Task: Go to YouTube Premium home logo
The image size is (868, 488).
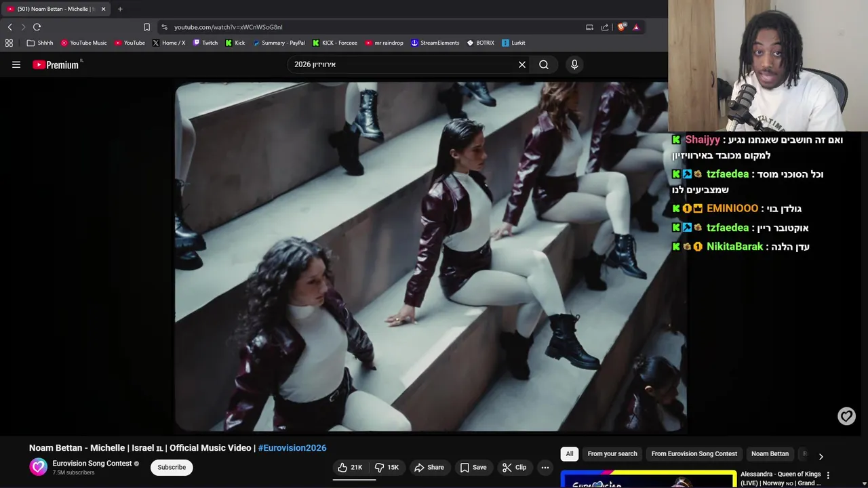Action: pyautogui.click(x=56, y=64)
